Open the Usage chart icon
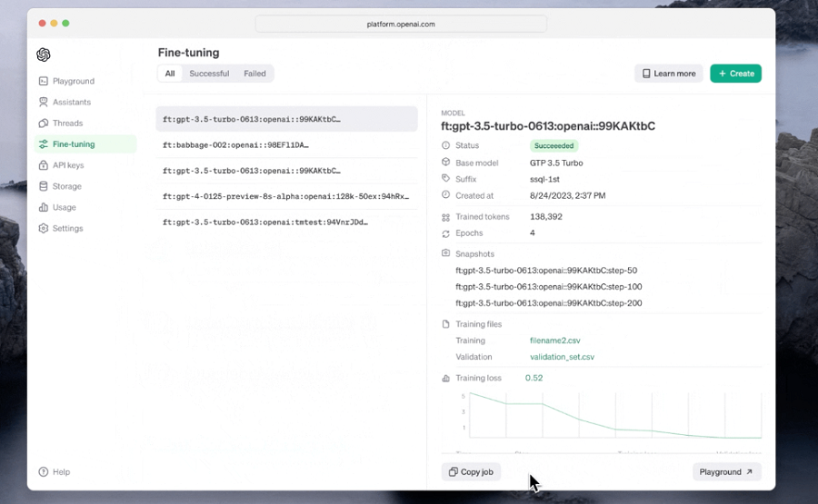The width and height of the screenshot is (818, 504). tap(44, 207)
